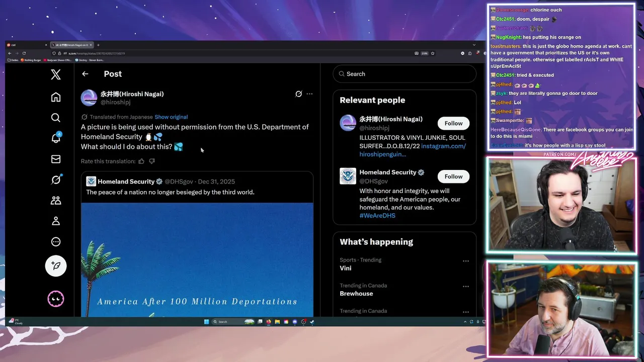Image resolution: width=644 pixels, height=362 pixels.
Task: Open the X logo home link
Action: point(56,74)
